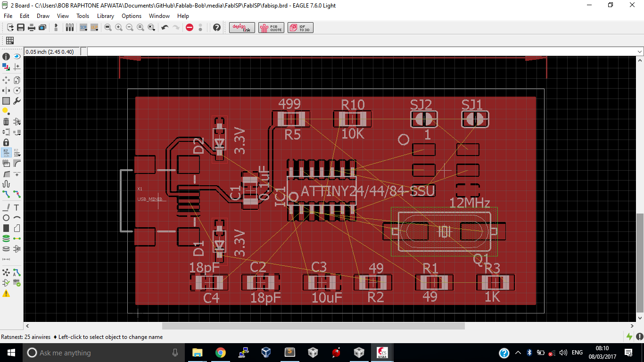This screenshot has height=362, width=644.
Task: Click the PCB Quote button
Action: click(272, 28)
